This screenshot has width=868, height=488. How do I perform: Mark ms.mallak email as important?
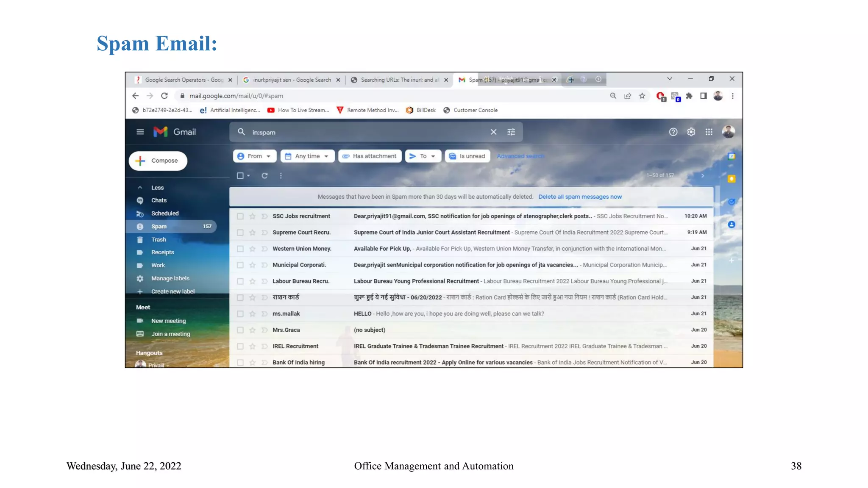point(264,314)
